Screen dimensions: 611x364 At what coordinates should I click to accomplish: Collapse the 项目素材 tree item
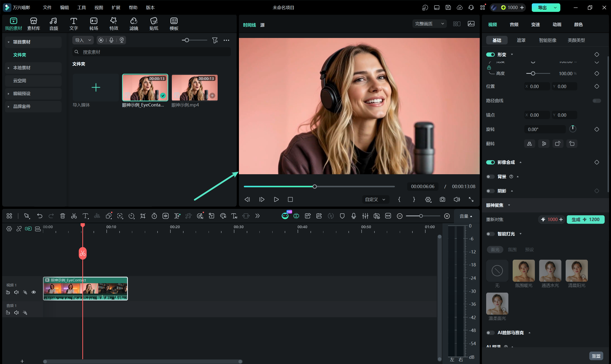(x=8, y=42)
